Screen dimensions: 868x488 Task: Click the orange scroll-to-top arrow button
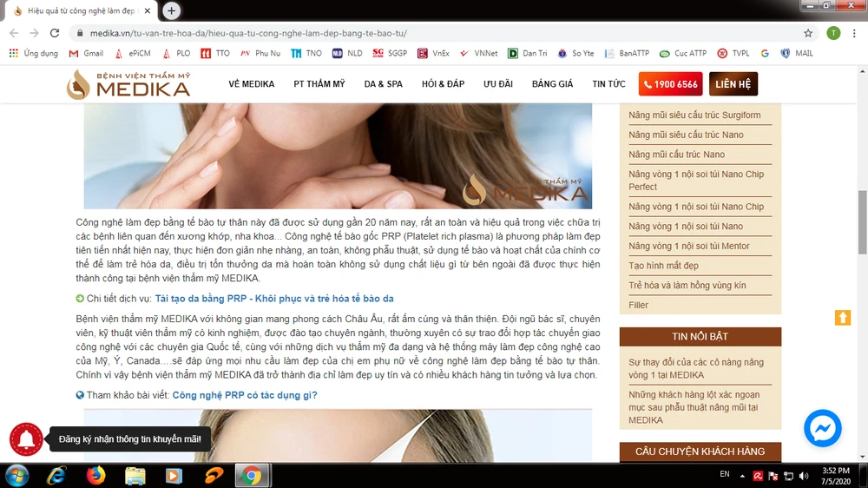tap(842, 318)
